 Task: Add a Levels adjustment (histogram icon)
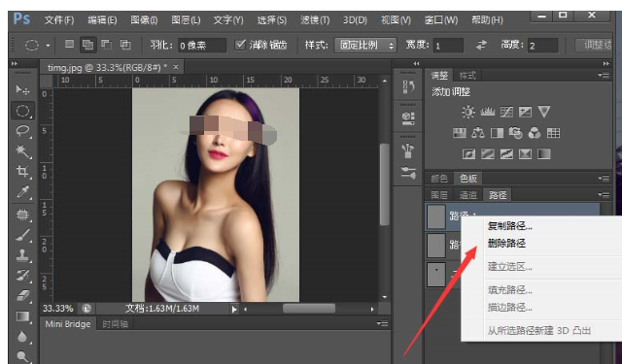[x=488, y=112]
